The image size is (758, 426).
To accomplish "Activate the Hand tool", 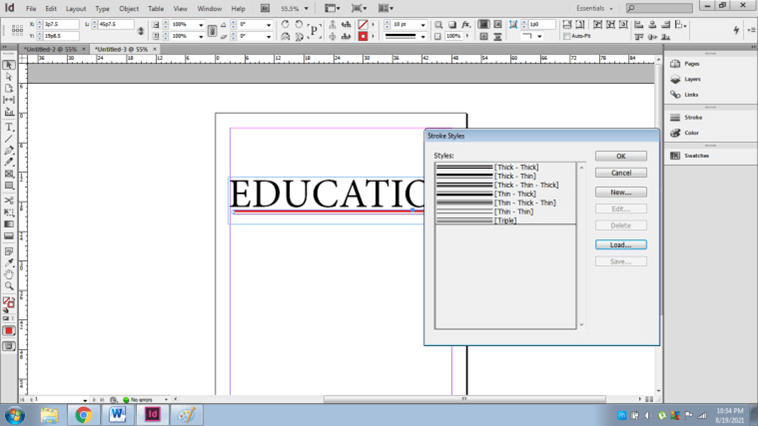I will coord(9,273).
